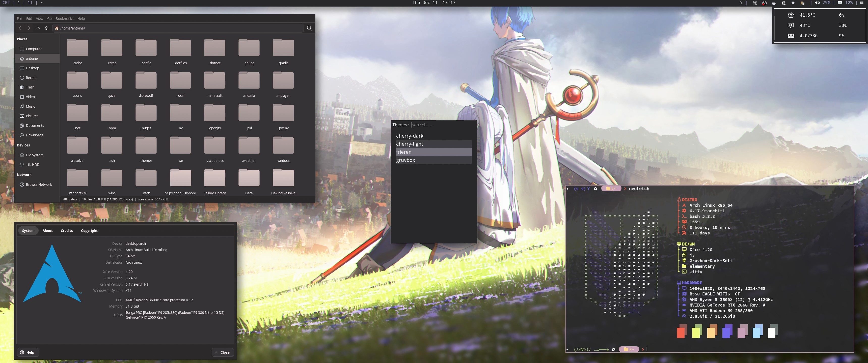Open the clipboard manager tray icon
This screenshot has width=868, height=363.
[803, 3]
